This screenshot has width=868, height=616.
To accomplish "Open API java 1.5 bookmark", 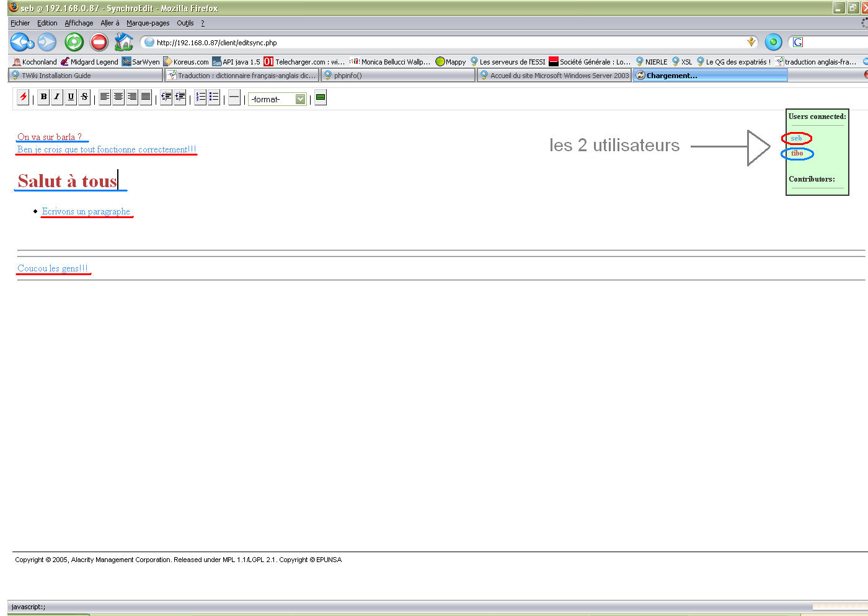I will [x=236, y=61].
